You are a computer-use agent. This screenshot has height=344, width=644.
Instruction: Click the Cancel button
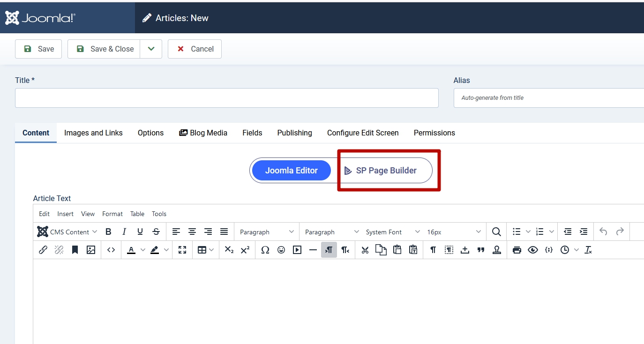[x=195, y=49]
